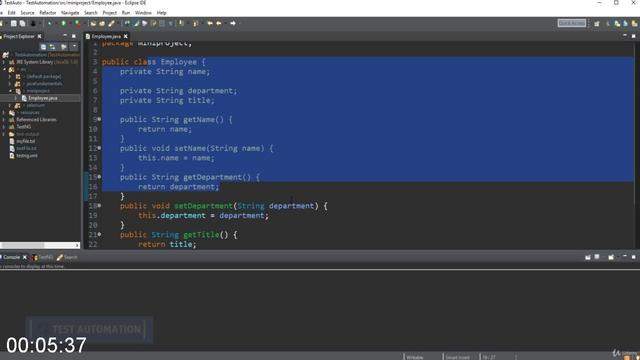Open the Refactor menu

point(47,13)
